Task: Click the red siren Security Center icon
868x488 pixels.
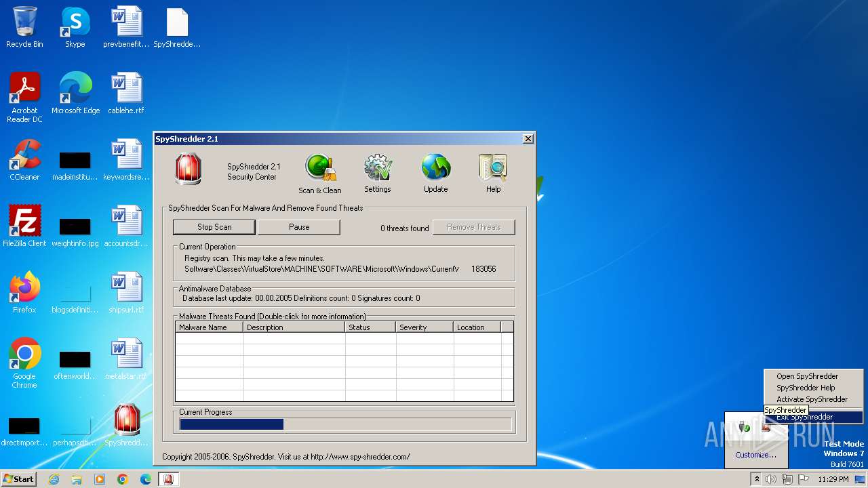Action: (x=188, y=169)
